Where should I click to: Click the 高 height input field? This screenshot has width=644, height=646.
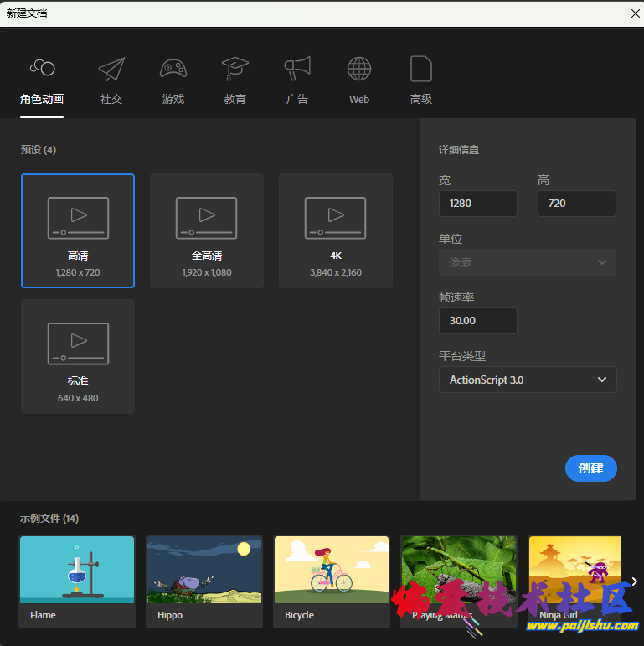point(576,204)
